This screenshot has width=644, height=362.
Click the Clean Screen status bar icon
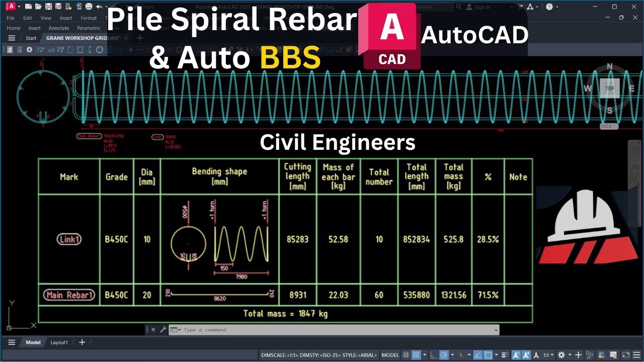coord(625,355)
